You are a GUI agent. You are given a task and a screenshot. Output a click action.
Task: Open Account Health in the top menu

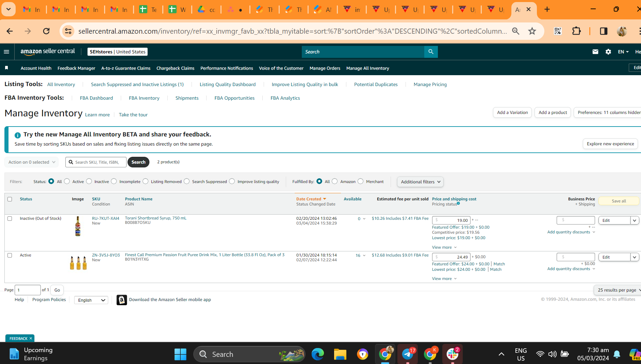click(36, 68)
